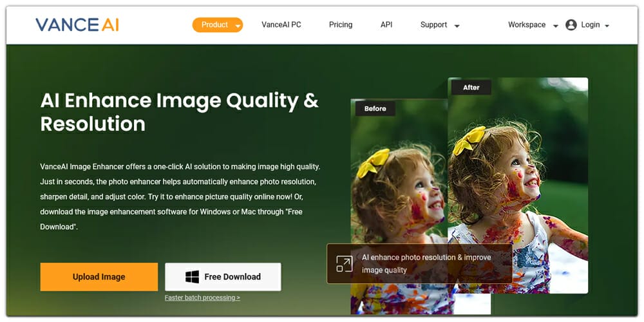Click the user account avatar icon
Image resolution: width=644 pixels, height=322 pixels.
[x=571, y=25]
